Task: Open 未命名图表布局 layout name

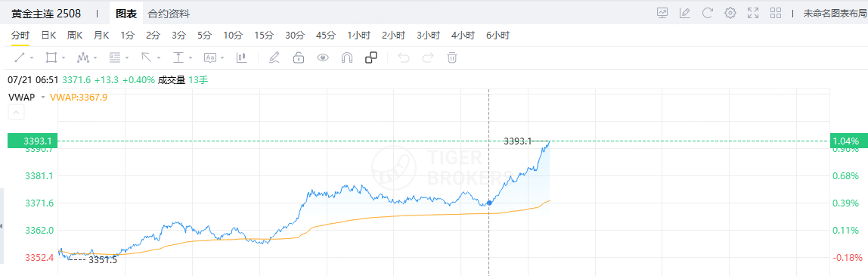Action: pyautogui.click(x=835, y=14)
